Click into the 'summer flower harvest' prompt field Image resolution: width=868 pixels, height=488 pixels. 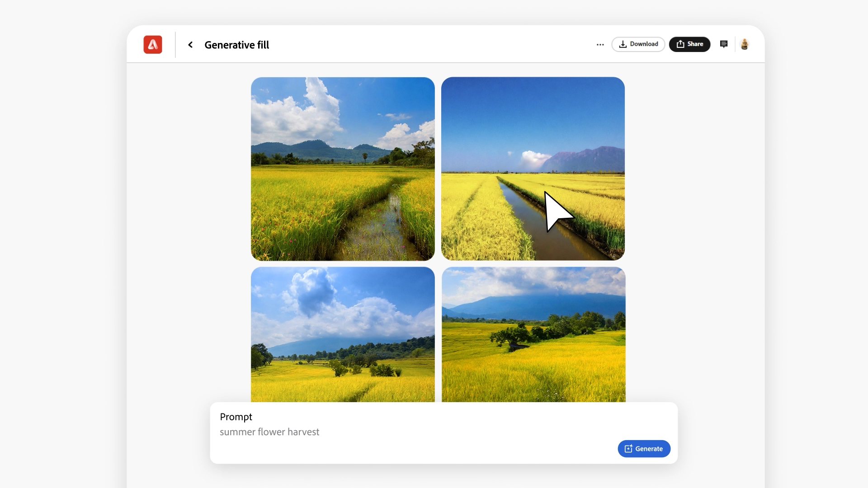270,432
